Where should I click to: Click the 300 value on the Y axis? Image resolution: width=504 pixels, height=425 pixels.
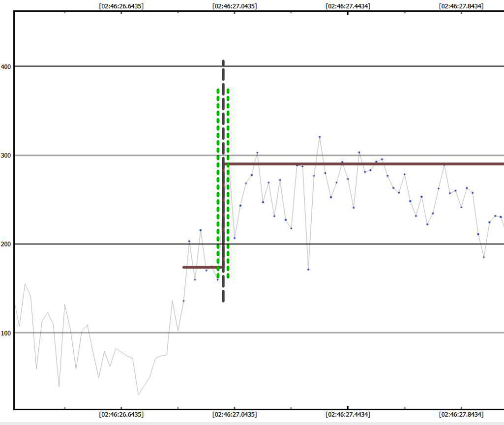point(6,155)
